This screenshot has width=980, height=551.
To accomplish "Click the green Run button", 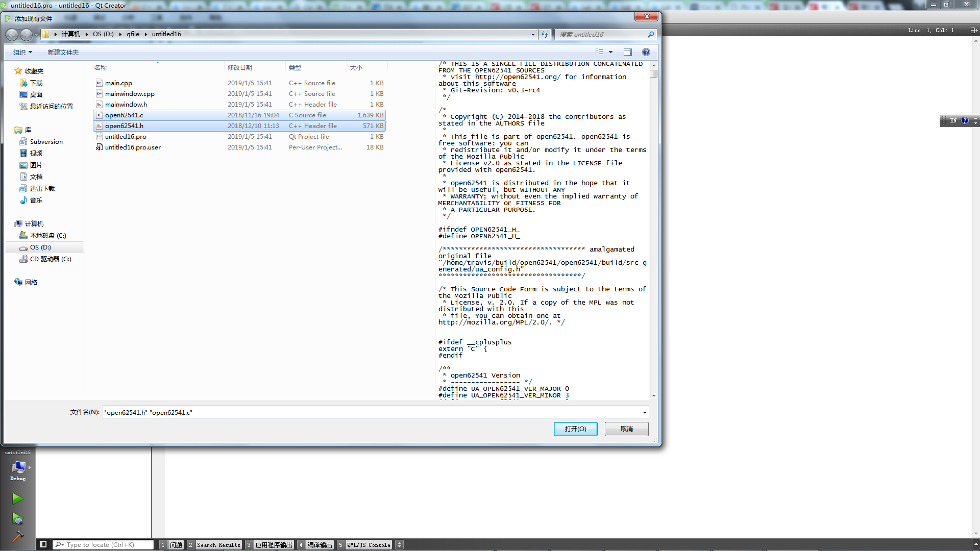I will pos(17,498).
